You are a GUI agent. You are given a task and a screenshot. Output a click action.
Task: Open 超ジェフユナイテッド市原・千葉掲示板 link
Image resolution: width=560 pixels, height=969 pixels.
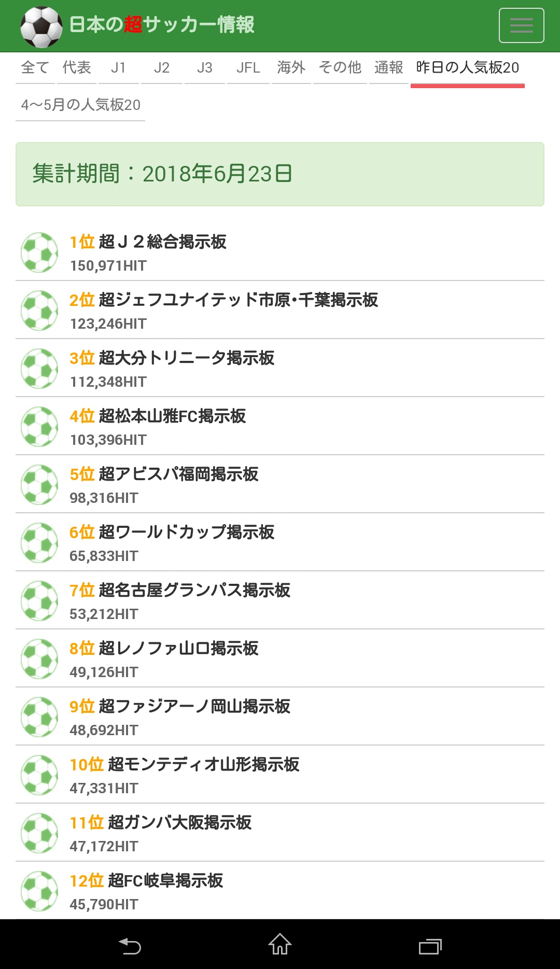tap(238, 300)
